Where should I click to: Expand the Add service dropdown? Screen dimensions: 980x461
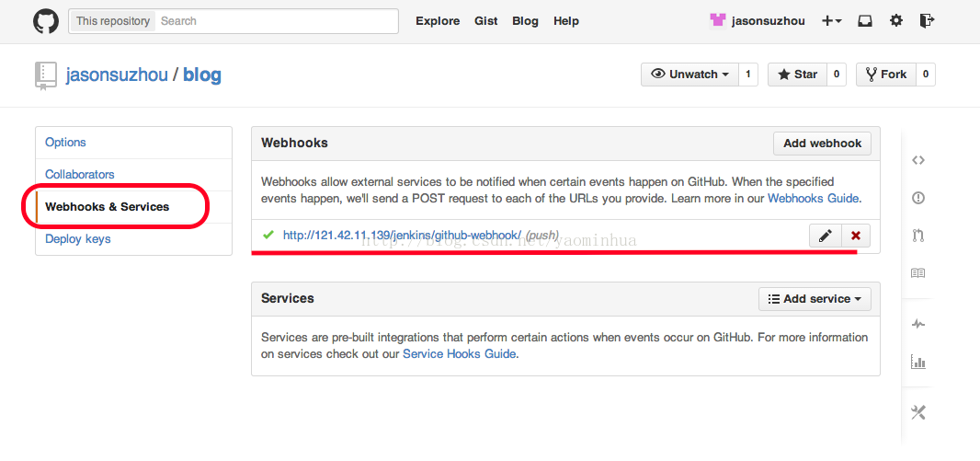815,299
